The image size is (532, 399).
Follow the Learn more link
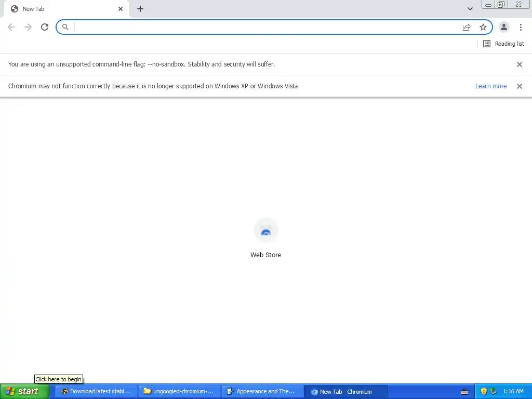491,86
